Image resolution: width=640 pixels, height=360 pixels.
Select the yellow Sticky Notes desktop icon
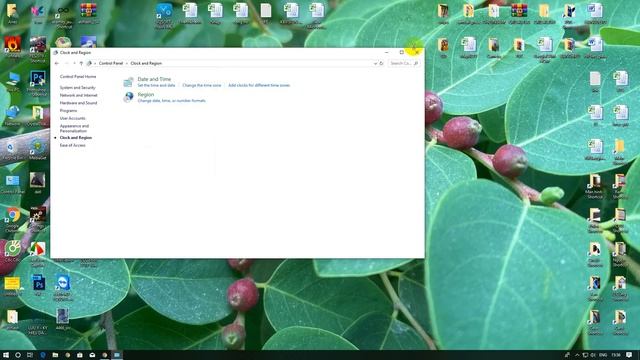12,286
